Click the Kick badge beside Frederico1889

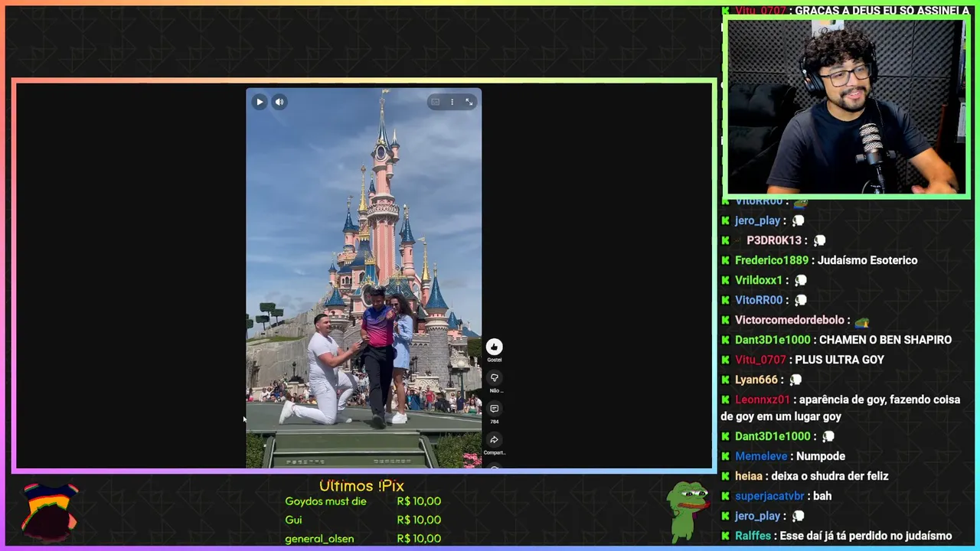[725, 260]
